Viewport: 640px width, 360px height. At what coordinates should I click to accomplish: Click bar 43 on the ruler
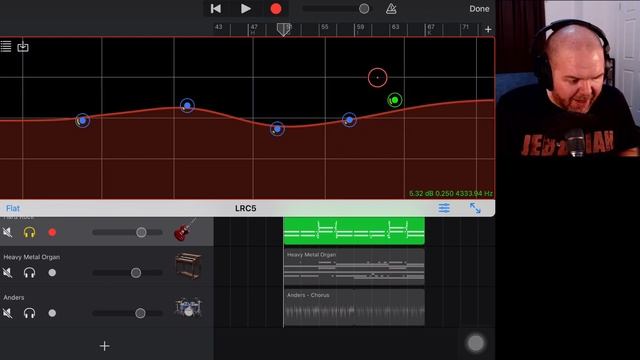click(219, 27)
